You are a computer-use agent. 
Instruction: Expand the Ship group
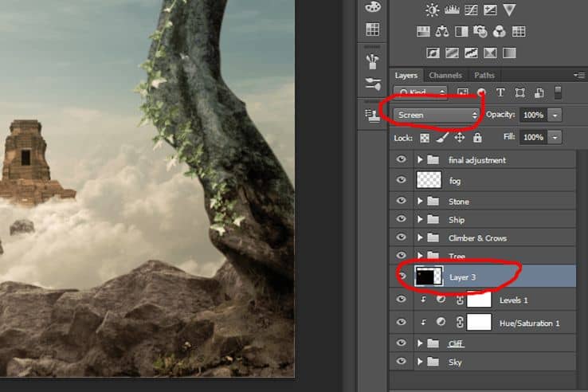(420, 219)
